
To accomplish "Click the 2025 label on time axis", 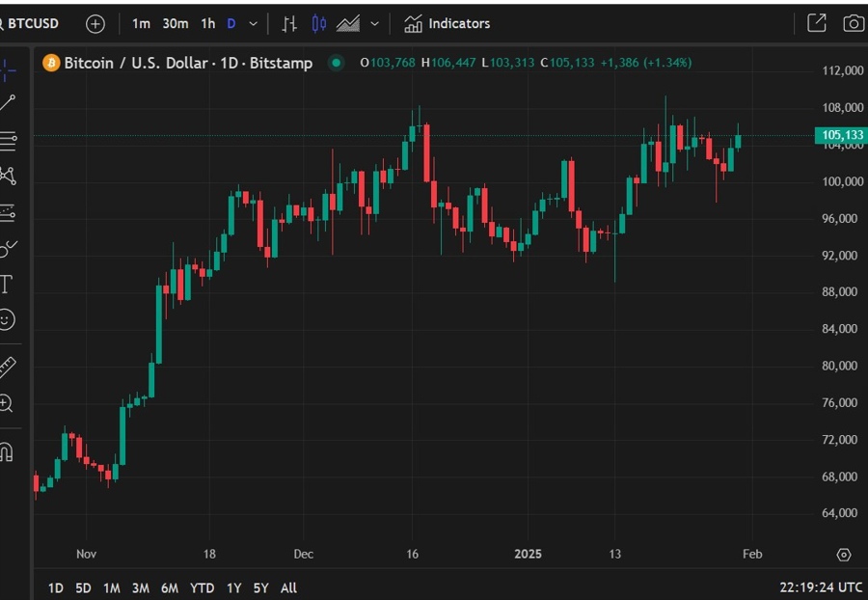I will 528,554.
